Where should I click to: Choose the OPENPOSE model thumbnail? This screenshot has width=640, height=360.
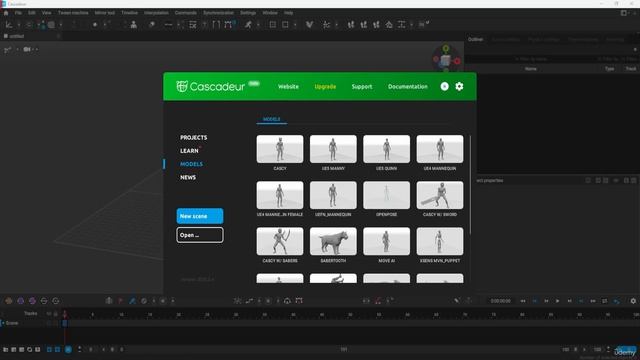387,195
